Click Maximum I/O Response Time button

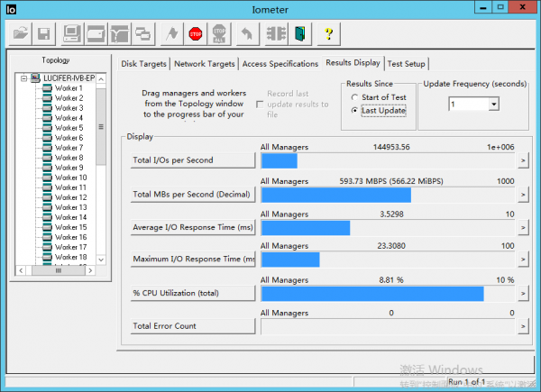click(x=193, y=259)
